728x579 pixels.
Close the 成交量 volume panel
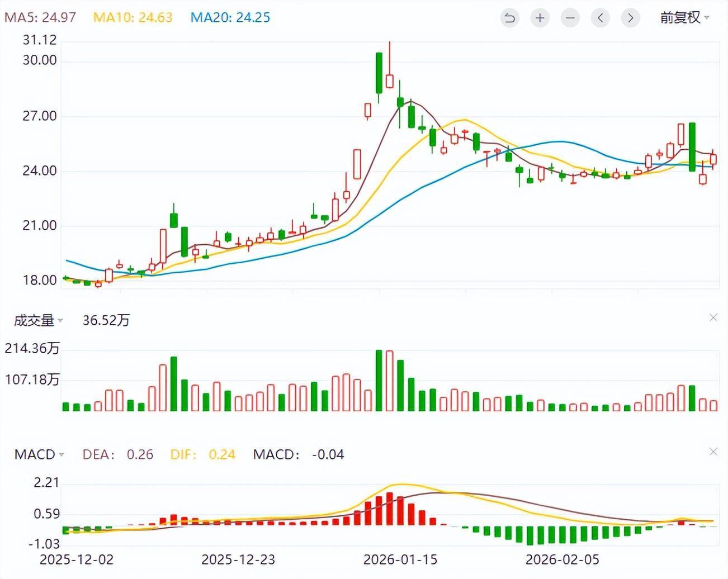pyautogui.click(x=713, y=317)
